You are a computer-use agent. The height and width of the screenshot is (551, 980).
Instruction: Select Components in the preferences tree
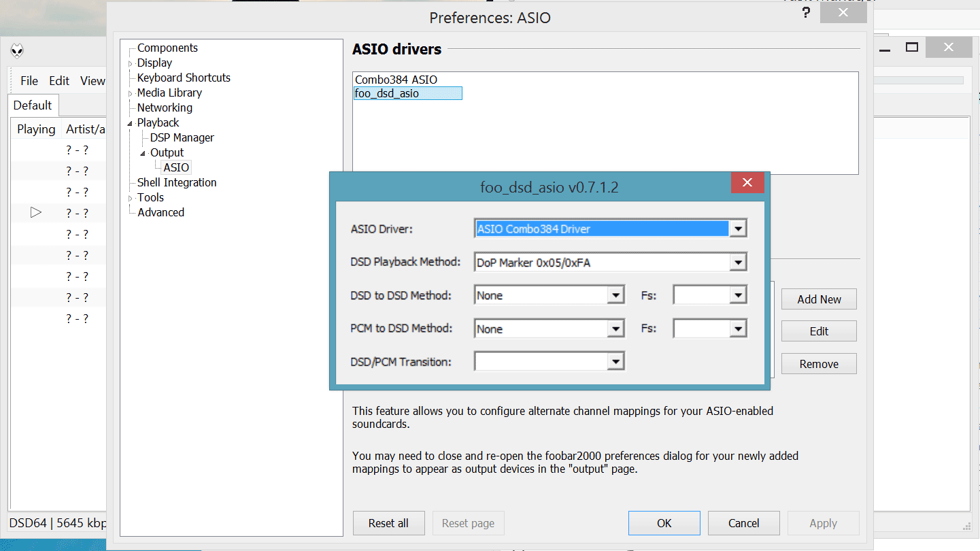tap(167, 48)
